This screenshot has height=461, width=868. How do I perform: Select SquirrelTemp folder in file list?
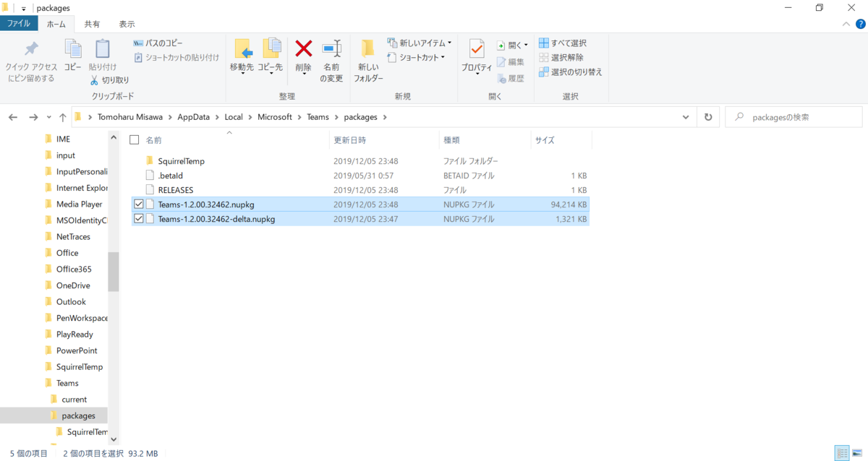tap(181, 161)
